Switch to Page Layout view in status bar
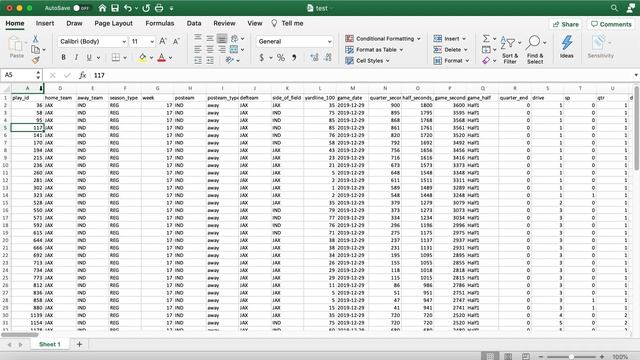 [x=508, y=356]
